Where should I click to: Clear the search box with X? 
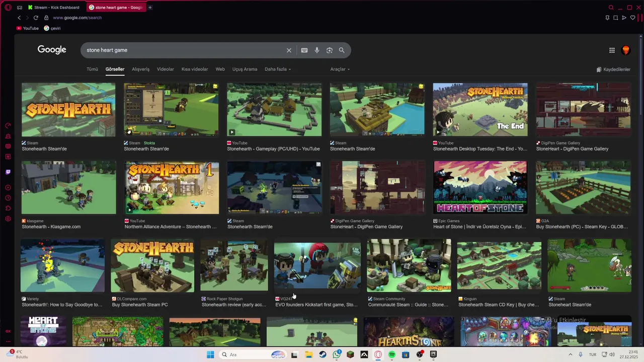pyautogui.click(x=289, y=50)
